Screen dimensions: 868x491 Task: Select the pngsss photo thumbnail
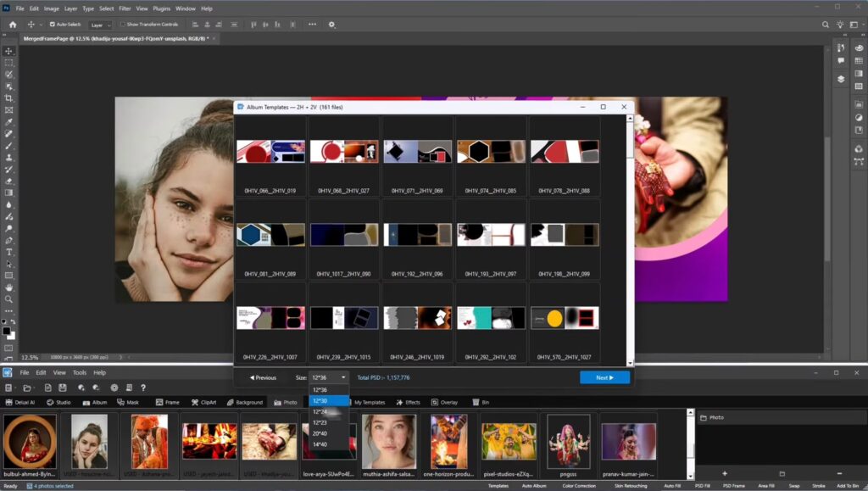(569, 442)
